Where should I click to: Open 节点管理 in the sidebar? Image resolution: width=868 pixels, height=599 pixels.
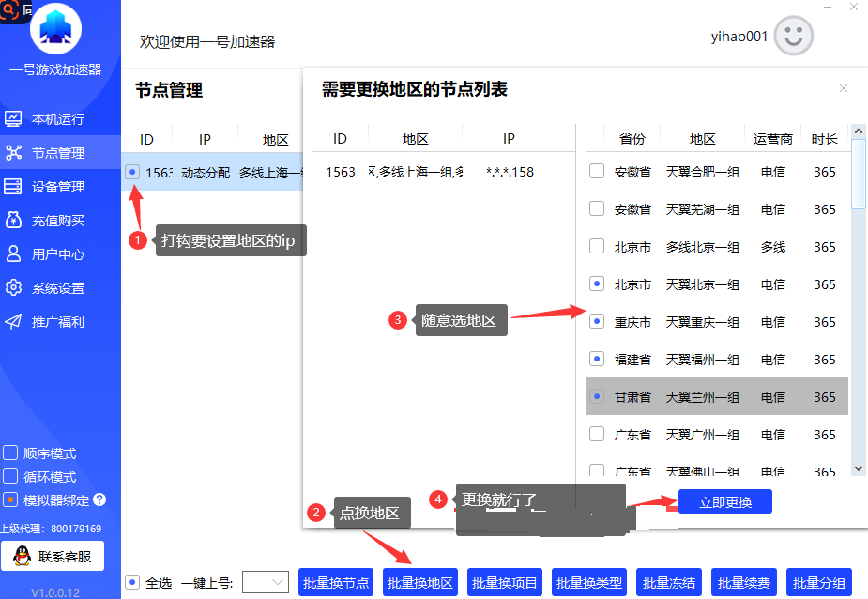pos(60,153)
